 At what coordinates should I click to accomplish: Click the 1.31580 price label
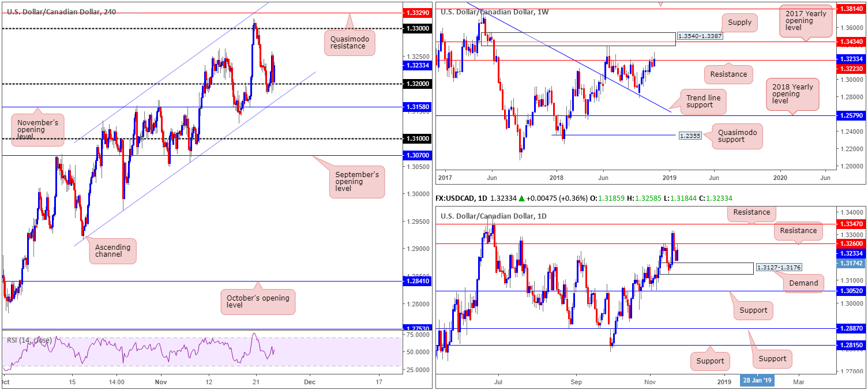[416, 107]
